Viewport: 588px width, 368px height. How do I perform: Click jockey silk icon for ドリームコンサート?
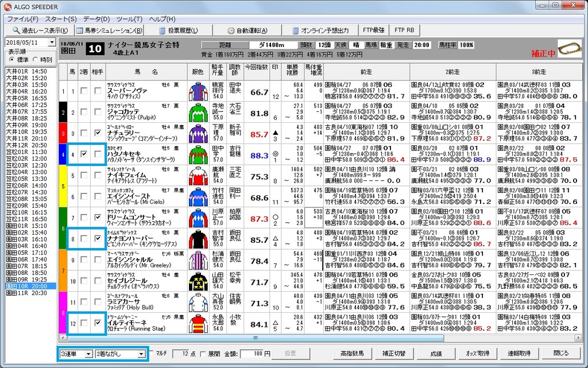(x=198, y=219)
